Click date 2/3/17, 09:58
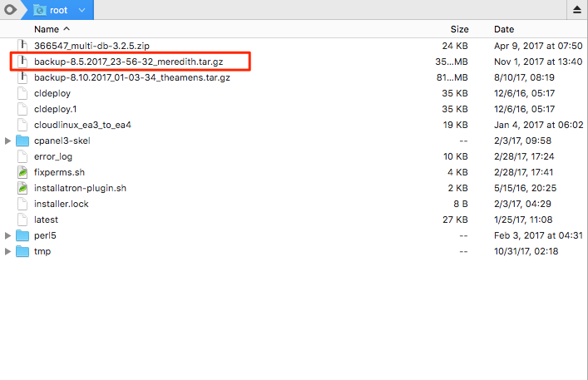This screenshot has width=588, height=380. 523,141
